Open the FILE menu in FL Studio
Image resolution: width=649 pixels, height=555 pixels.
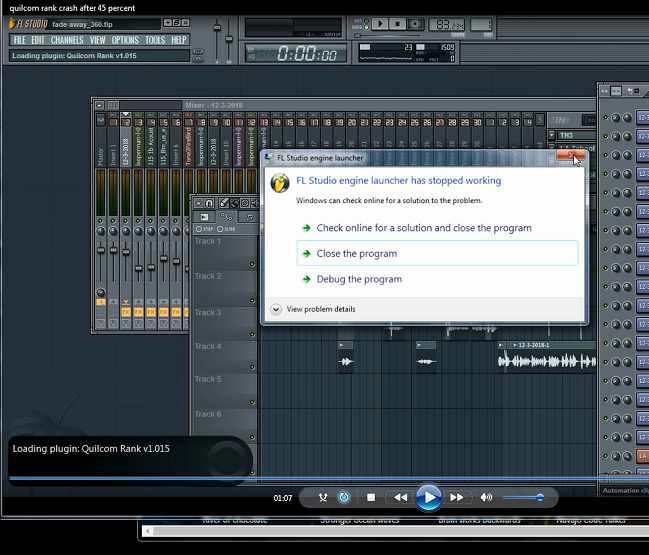[19, 40]
